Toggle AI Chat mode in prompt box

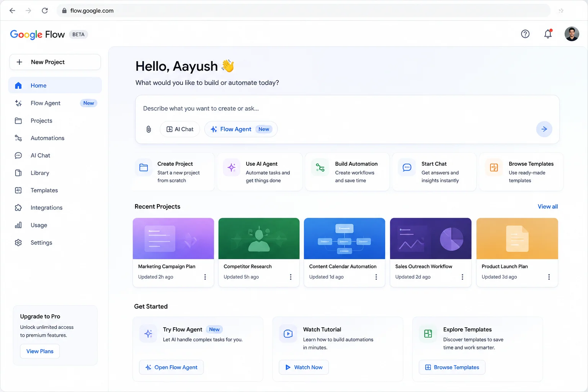[180, 129]
